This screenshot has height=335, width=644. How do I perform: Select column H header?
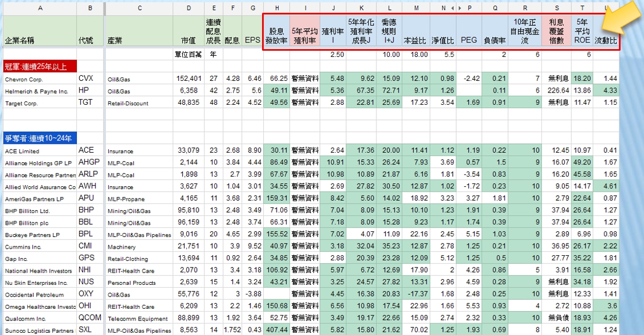(x=277, y=8)
